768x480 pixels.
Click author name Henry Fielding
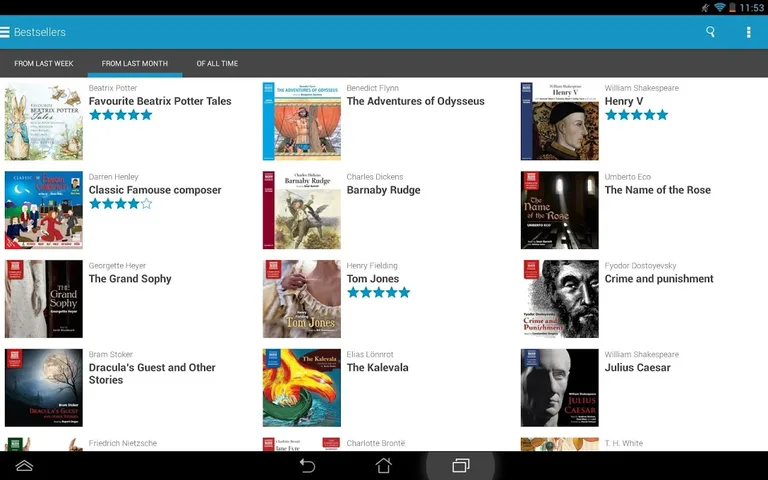pyautogui.click(x=372, y=265)
